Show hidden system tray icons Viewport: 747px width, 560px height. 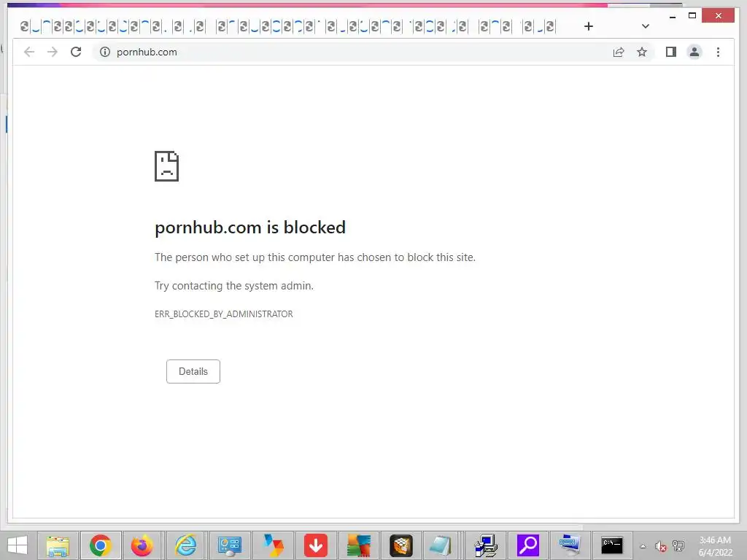coord(643,546)
